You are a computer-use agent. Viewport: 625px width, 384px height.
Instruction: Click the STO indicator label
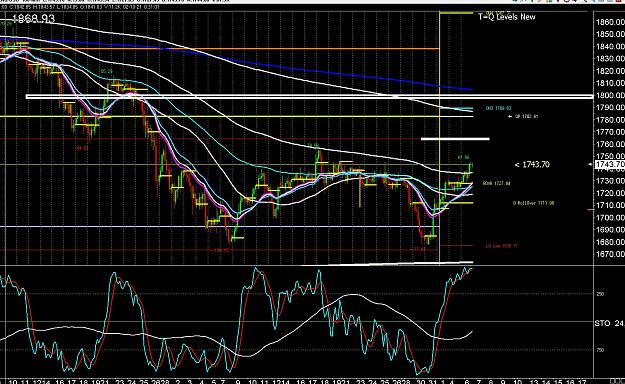pyautogui.click(x=602, y=323)
